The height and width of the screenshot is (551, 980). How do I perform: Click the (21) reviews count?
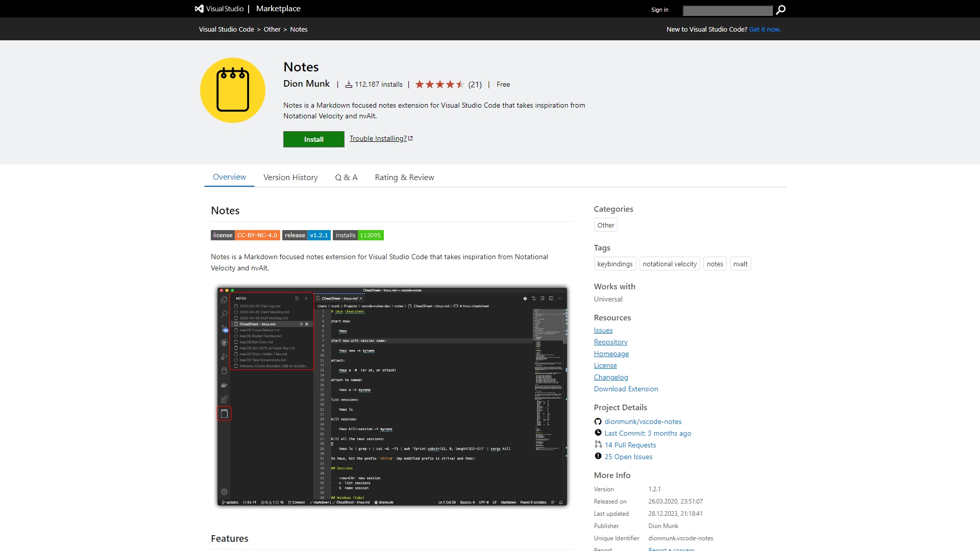click(475, 85)
